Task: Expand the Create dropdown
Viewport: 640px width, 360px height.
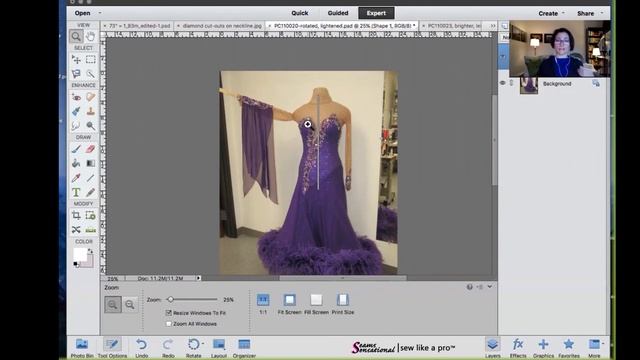Action: point(563,13)
